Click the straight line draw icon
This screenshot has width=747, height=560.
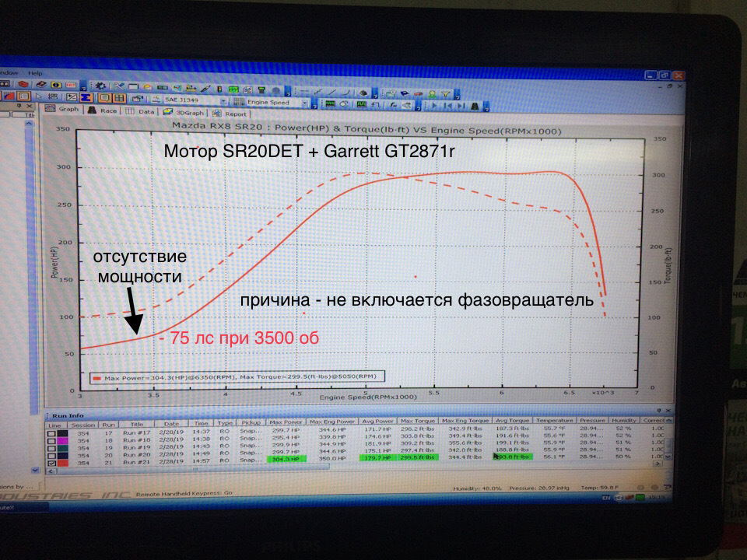332,93
